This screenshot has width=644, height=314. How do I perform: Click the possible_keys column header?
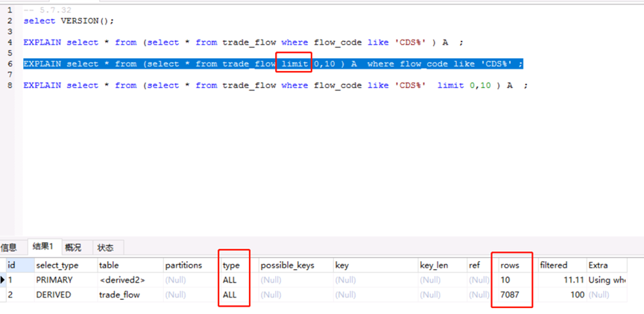[x=296, y=265]
